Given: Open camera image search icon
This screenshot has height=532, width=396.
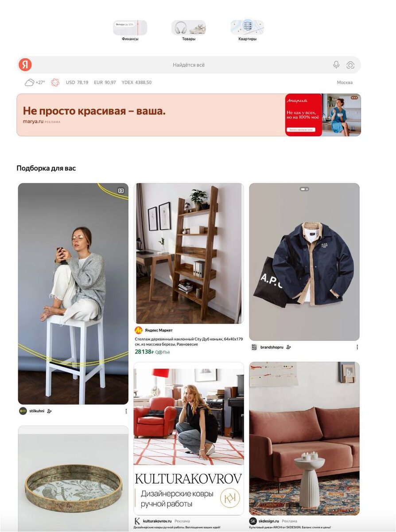Looking at the screenshot, I should pyautogui.click(x=350, y=65).
